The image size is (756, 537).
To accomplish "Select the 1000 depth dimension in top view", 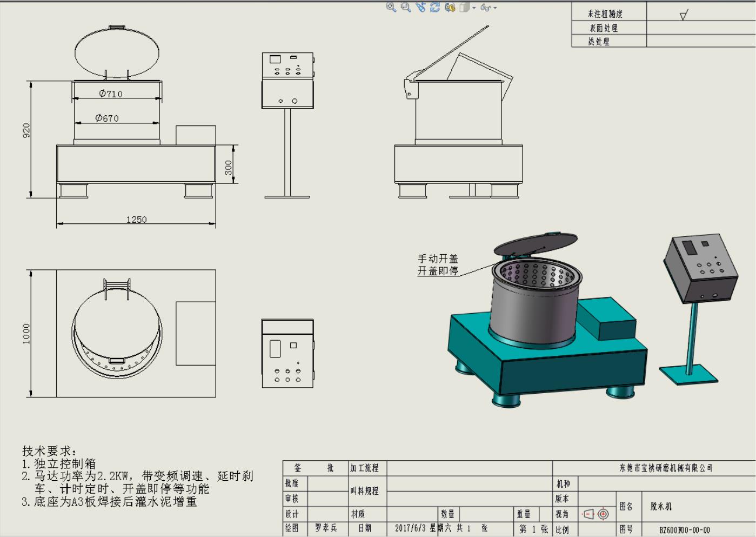I will point(26,333).
